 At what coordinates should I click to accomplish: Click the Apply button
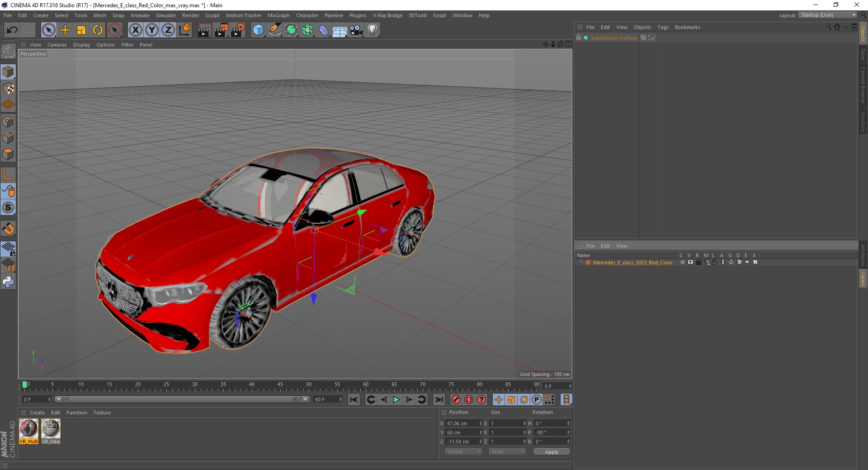[x=552, y=452]
